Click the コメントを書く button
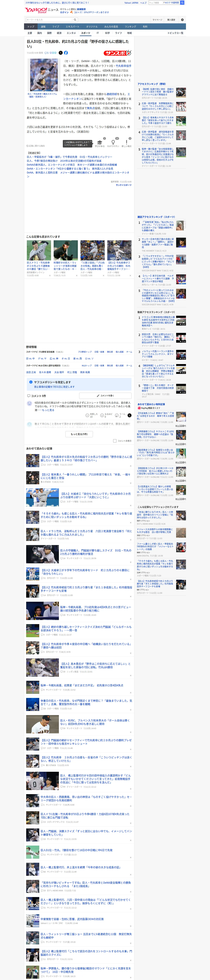 point(105,396)
